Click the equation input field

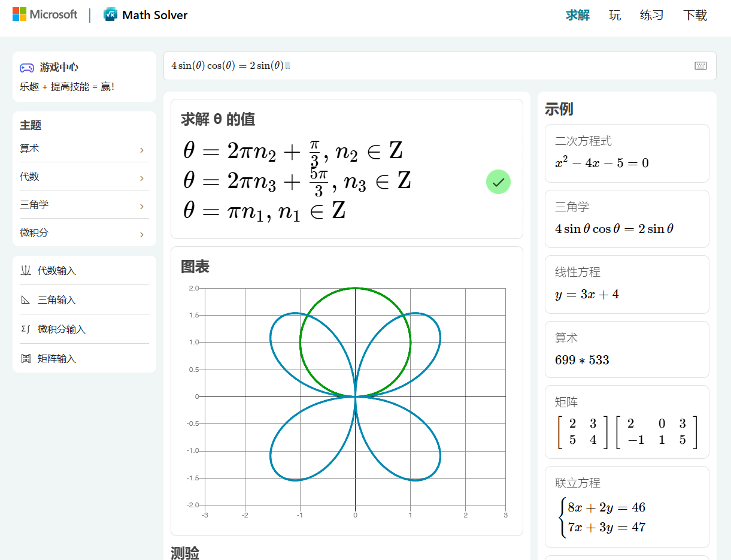[x=440, y=66]
